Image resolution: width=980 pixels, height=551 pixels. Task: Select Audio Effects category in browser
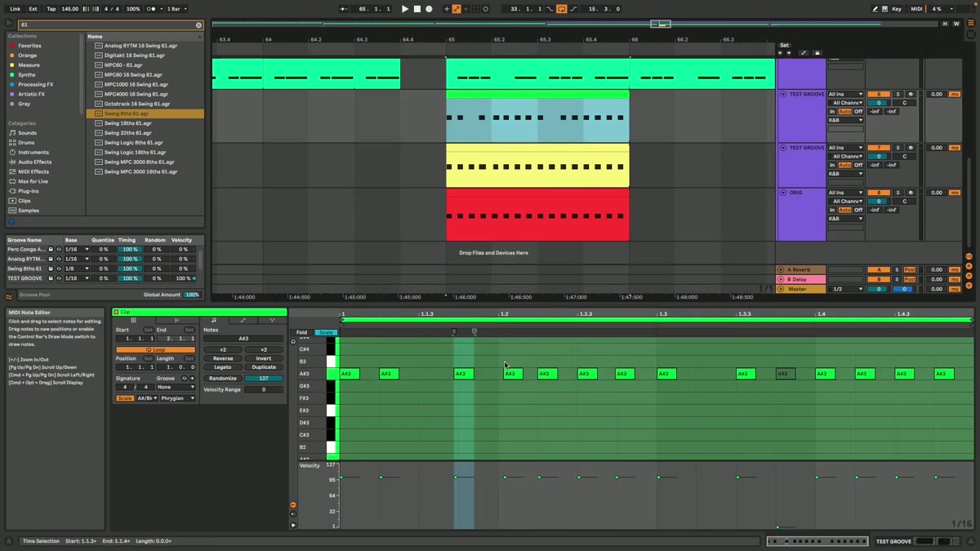[34, 162]
